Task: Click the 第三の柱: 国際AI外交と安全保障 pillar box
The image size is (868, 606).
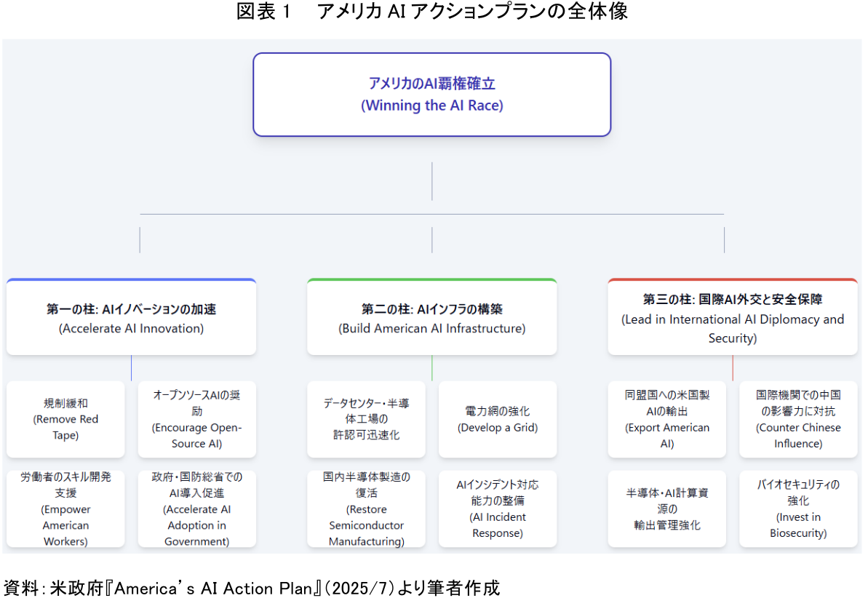Action: 732,316
